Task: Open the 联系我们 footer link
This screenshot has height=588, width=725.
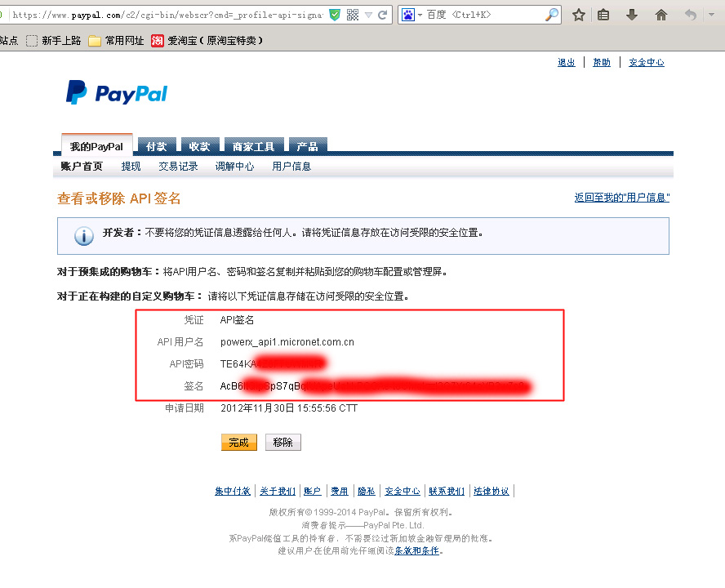Action: click(447, 491)
